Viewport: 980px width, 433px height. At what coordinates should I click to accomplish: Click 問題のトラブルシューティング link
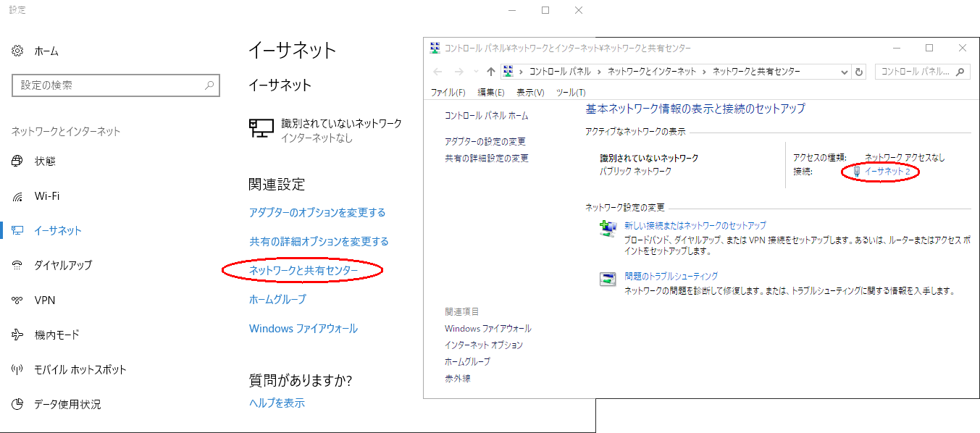point(671,276)
